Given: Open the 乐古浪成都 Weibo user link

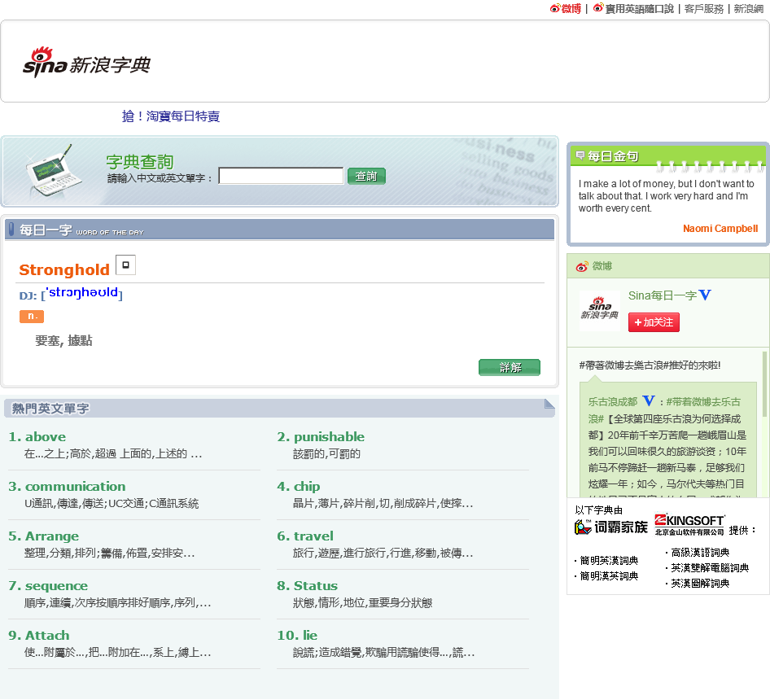Looking at the screenshot, I should [613, 402].
